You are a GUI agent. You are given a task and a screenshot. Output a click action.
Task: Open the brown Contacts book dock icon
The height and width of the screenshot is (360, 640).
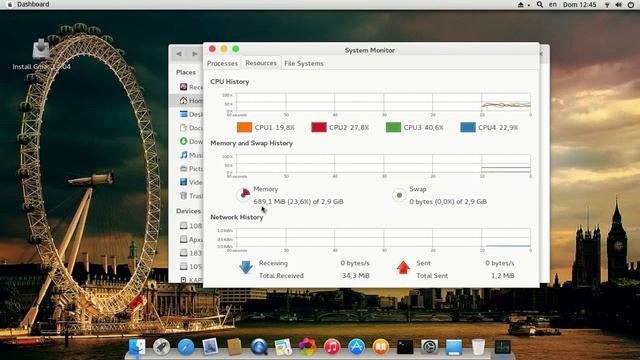tap(235, 347)
